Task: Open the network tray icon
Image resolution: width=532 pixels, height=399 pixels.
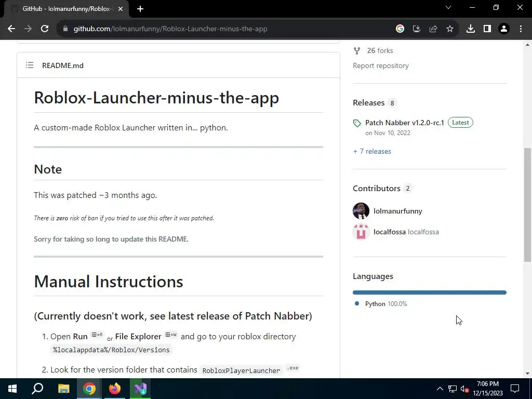Action: 453,389
